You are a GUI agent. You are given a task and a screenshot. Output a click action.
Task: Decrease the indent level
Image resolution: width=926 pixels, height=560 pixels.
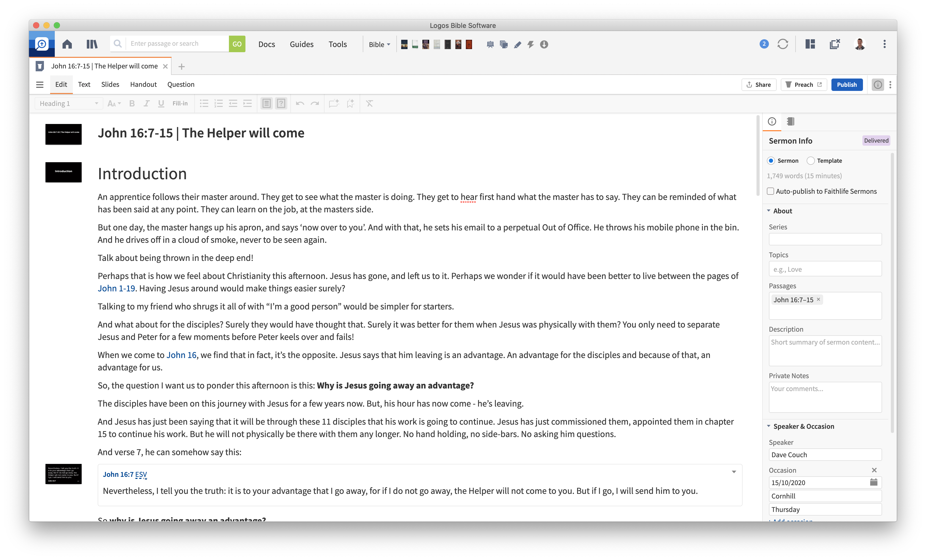click(x=233, y=103)
